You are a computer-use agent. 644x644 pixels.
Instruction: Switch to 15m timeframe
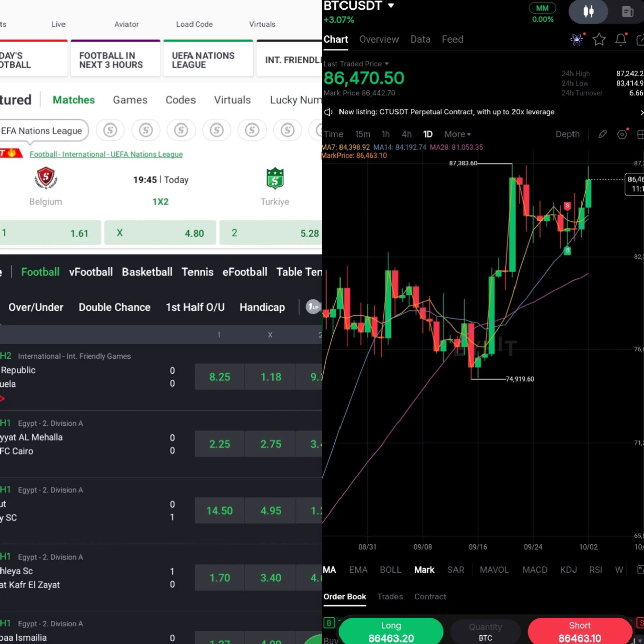click(363, 134)
